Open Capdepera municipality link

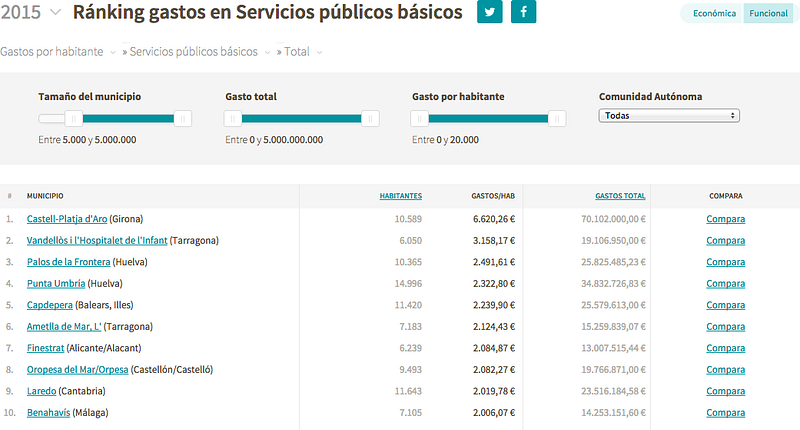49,305
